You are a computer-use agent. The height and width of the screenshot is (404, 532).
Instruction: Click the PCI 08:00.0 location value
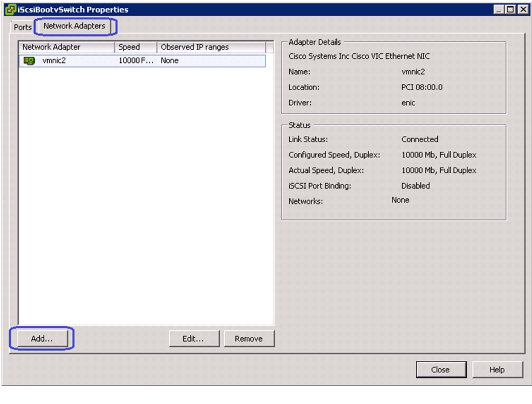pos(422,87)
